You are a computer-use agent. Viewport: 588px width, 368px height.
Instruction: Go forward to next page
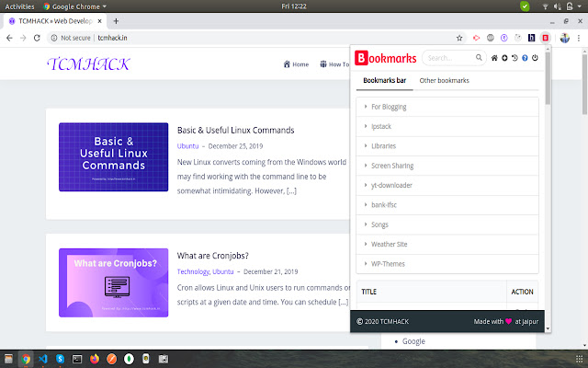point(23,38)
